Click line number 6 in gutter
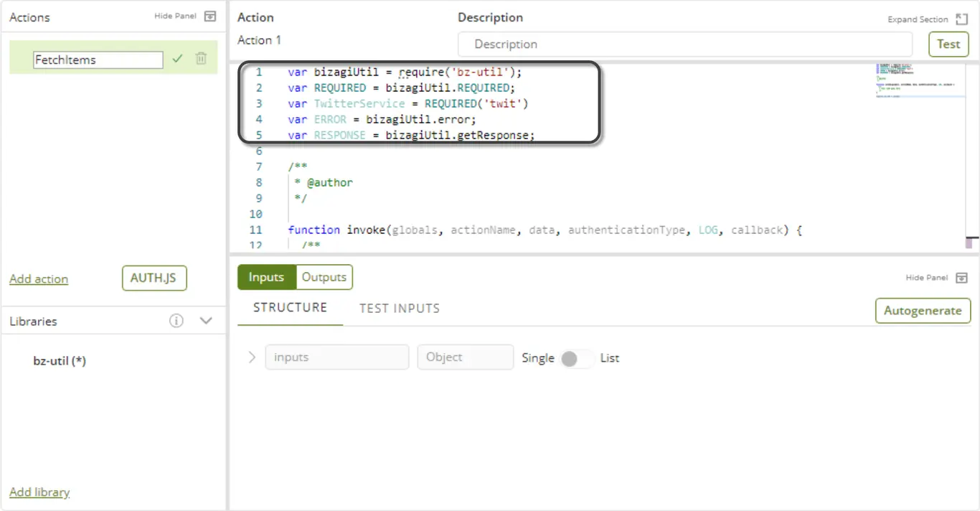This screenshot has height=511, width=980. [259, 151]
